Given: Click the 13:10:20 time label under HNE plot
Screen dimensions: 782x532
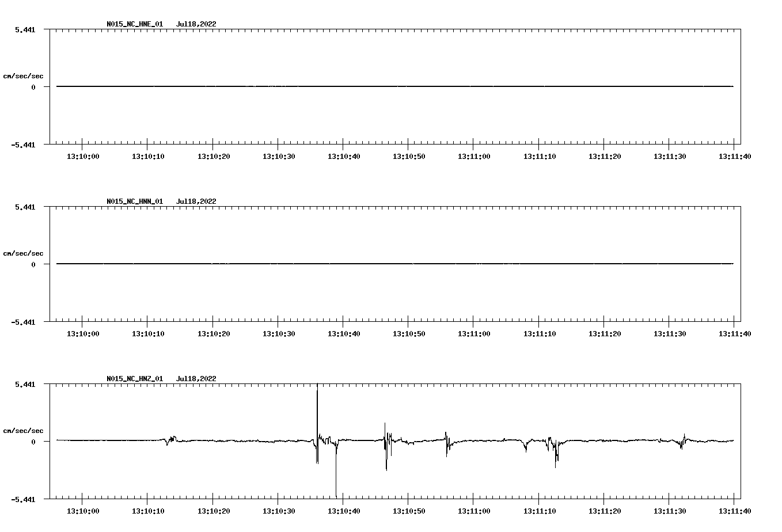Looking at the screenshot, I should pyautogui.click(x=214, y=156).
